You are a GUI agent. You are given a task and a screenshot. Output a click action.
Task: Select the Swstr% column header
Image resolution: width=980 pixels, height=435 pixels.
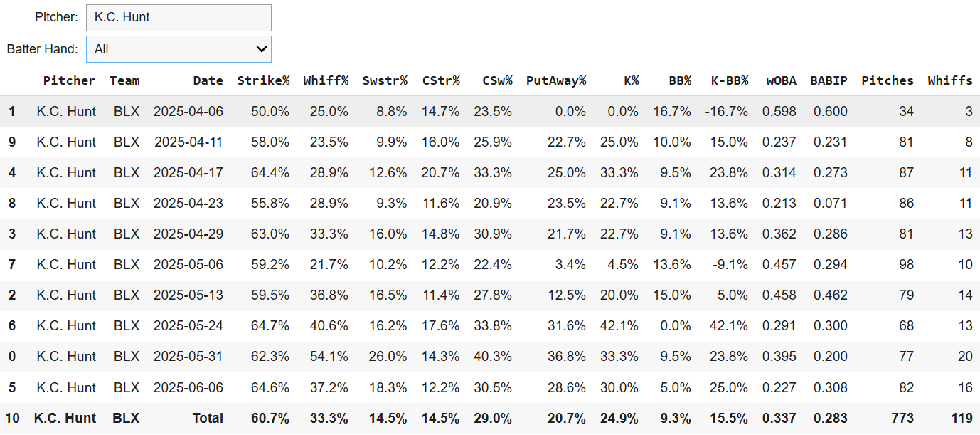385,80
